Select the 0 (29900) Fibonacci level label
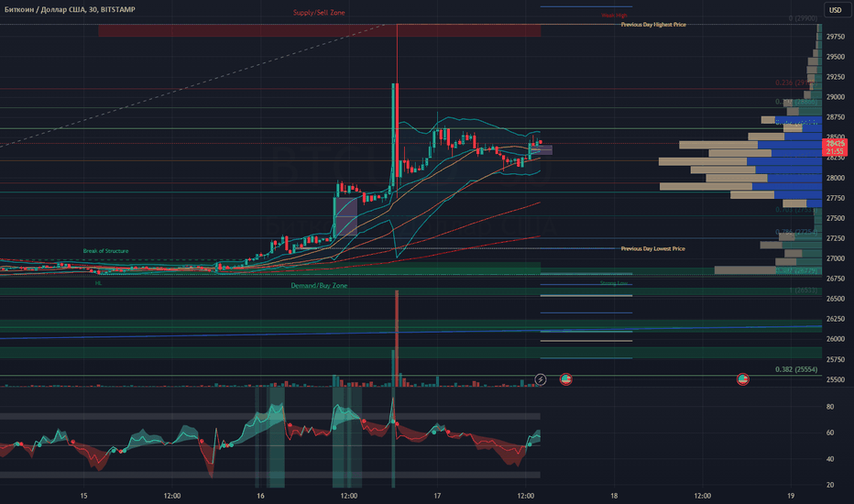Viewport: 854px width, 504px height. click(803, 18)
